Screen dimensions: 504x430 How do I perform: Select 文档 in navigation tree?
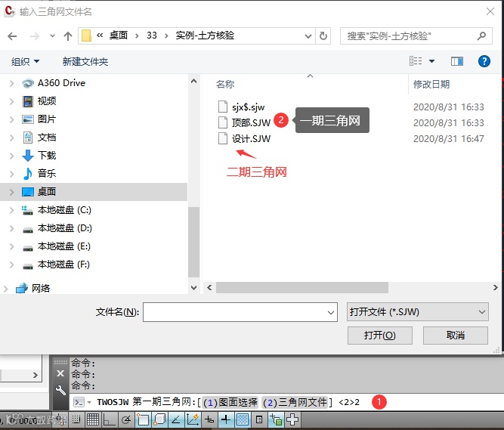coord(47,138)
